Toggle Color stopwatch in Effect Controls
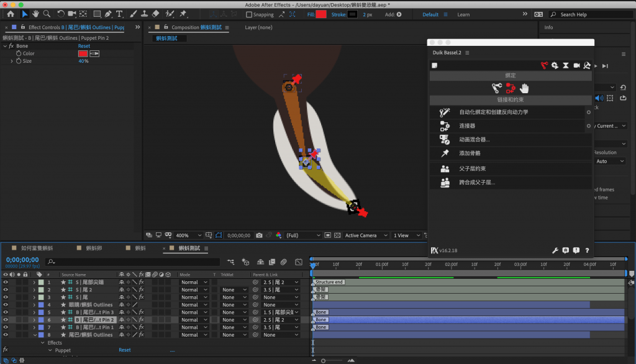 (x=18, y=53)
